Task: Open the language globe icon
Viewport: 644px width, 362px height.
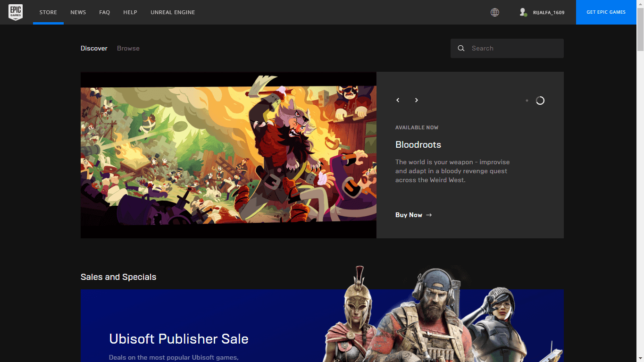Action: [x=494, y=12]
